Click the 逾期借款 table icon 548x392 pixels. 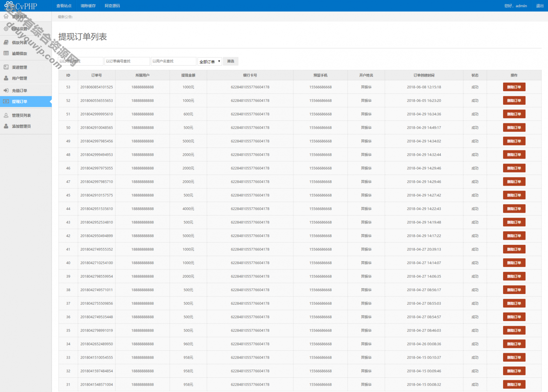point(6,53)
